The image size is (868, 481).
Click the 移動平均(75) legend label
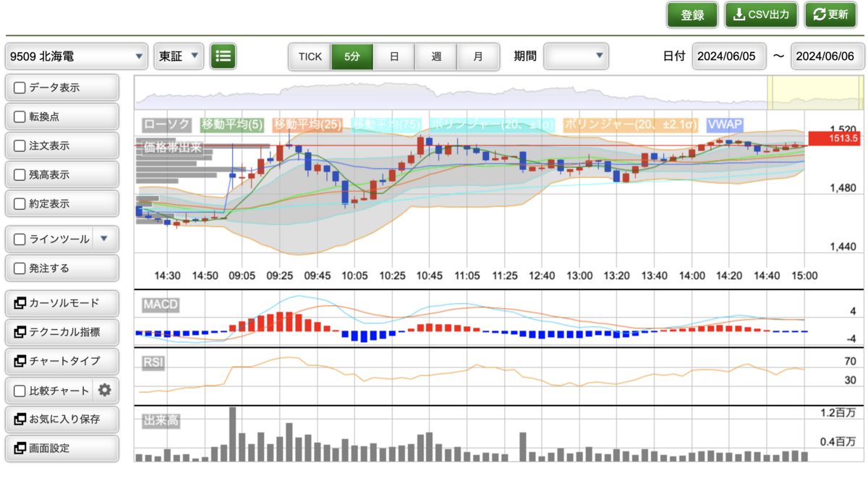386,125
